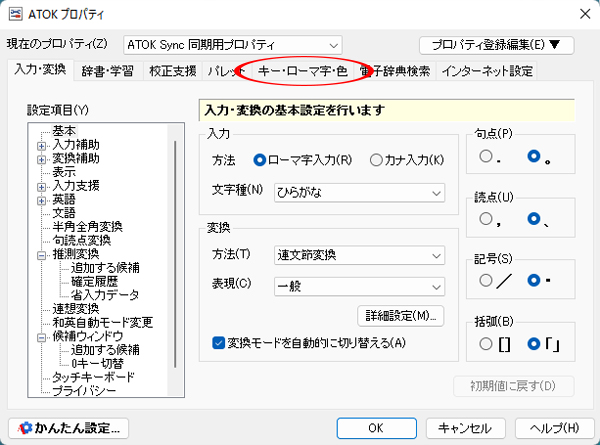This screenshot has height=445, width=600.
Task: Select 表示 in the settings tree
Action: [x=64, y=172]
